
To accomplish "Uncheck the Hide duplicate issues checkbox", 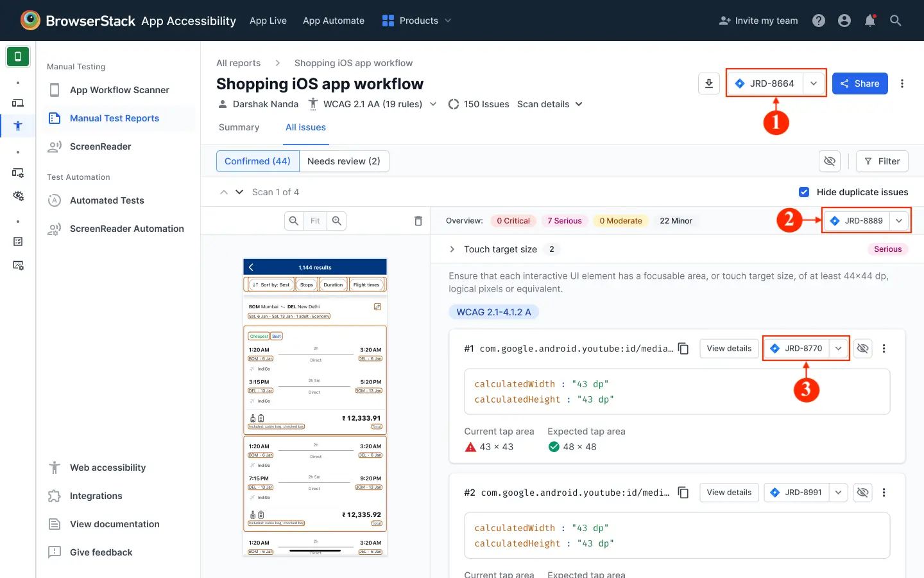I will pos(804,192).
